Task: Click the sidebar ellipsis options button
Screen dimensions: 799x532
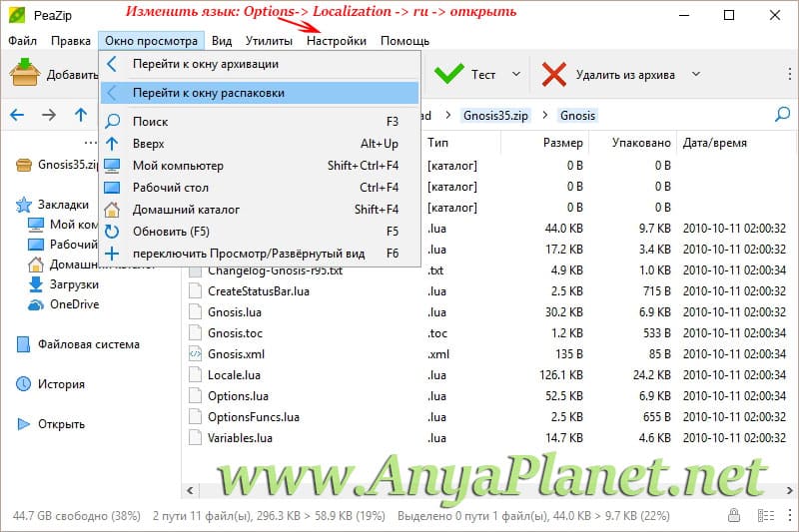Action: coord(91,143)
